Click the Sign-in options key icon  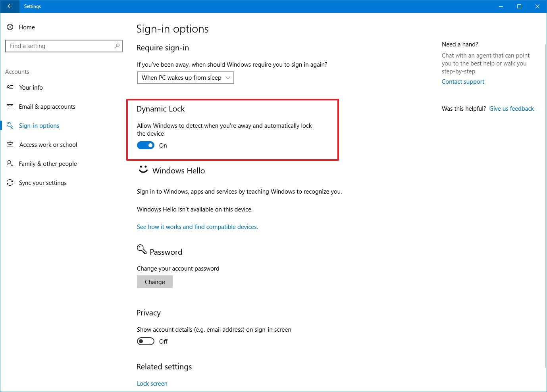pos(10,125)
